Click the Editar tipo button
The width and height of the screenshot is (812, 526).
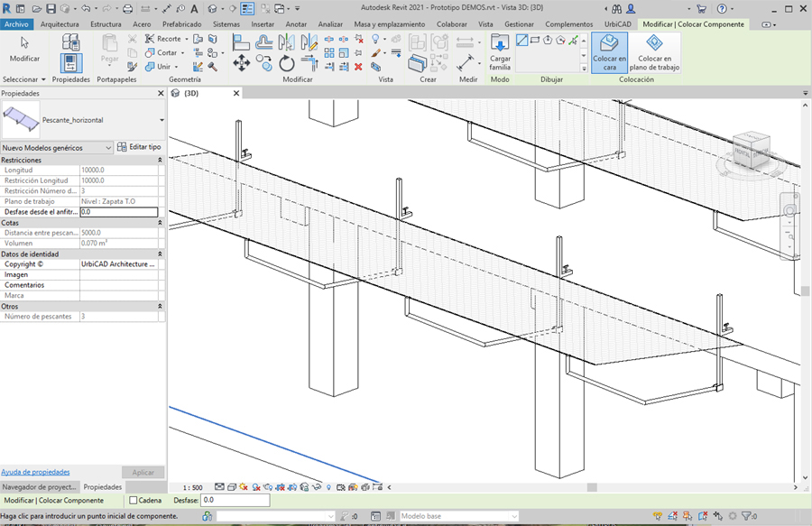[140, 147]
